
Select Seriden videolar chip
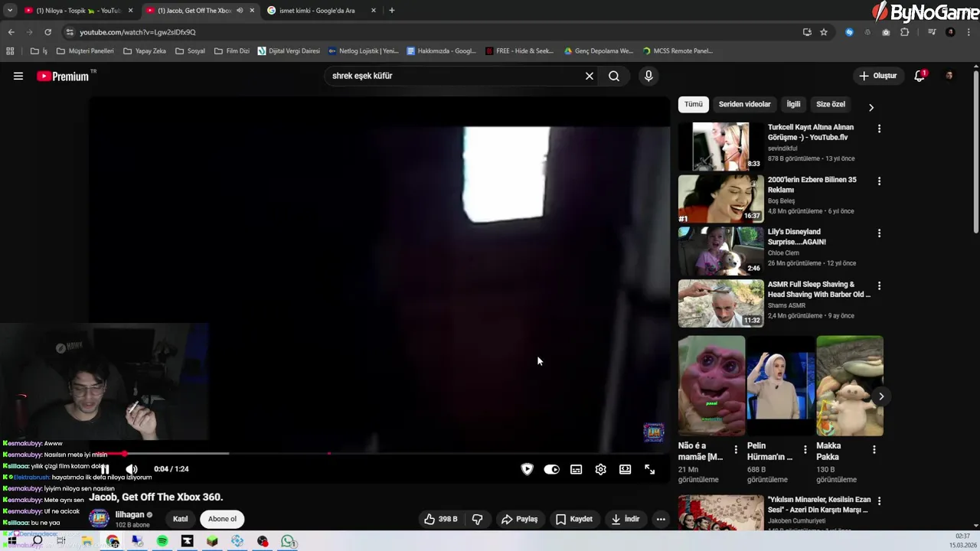coord(744,104)
